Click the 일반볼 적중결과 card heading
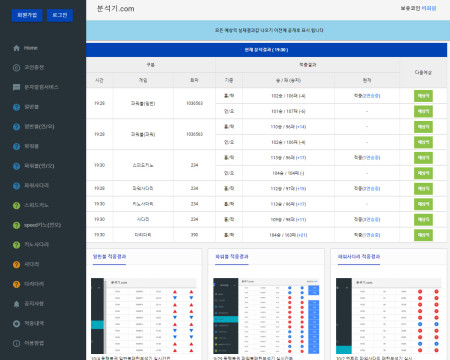The height and width of the screenshot is (360, 450). 109,256
